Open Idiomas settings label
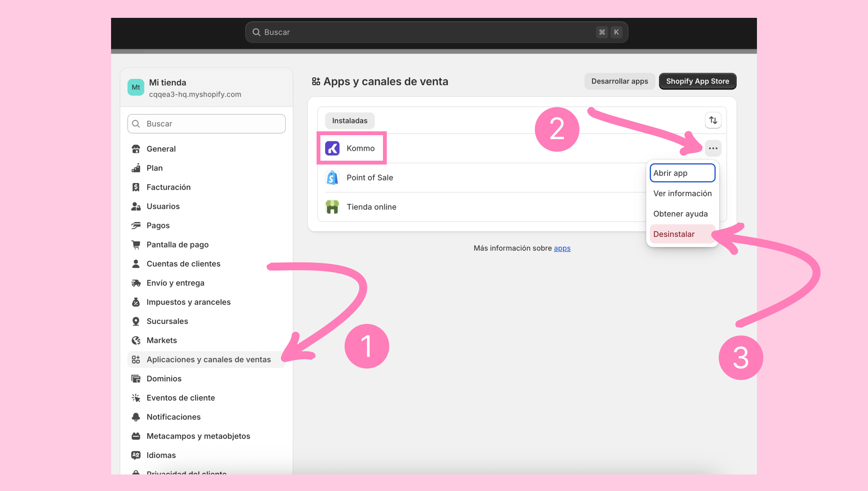 161,455
